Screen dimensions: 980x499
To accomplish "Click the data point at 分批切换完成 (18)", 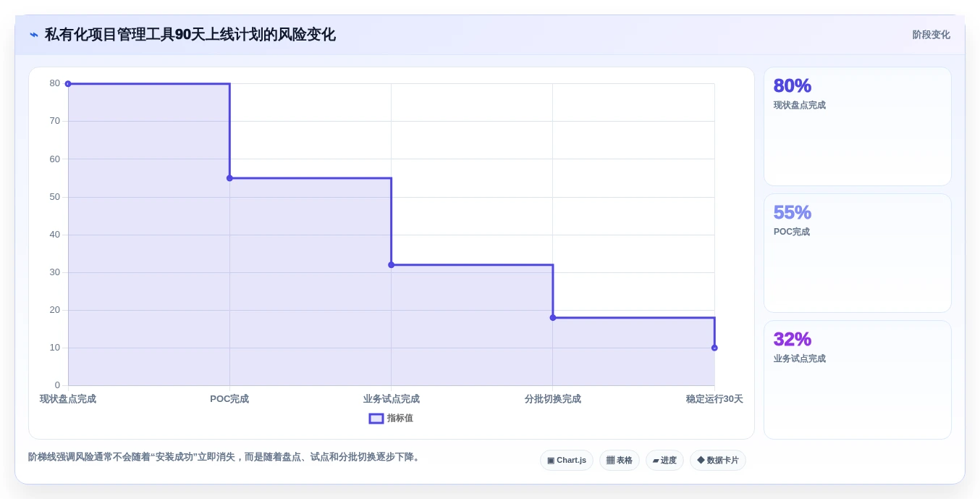I will (x=553, y=318).
